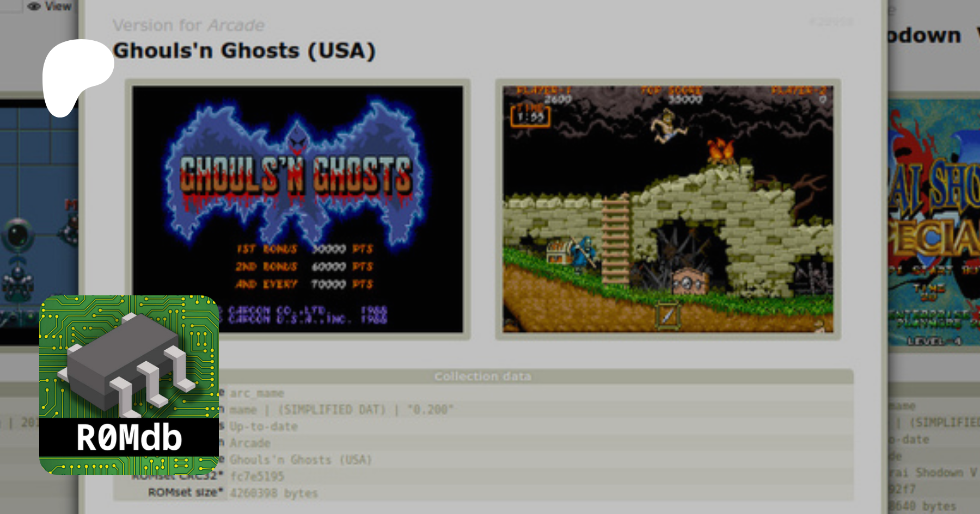
Task: Open the Ghouls'n Ghosts title screen image
Action: click(x=297, y=209)
